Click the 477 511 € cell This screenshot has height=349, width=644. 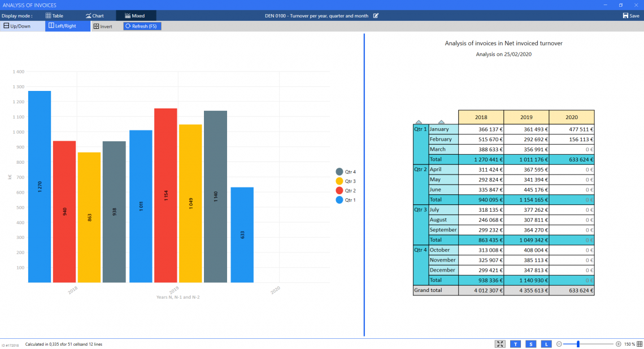(x=571, y=129)
